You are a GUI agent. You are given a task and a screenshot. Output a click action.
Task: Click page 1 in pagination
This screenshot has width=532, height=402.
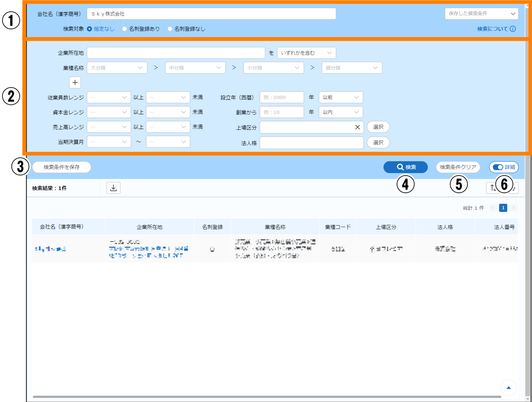pyautogui.click(x=503, y=208)
